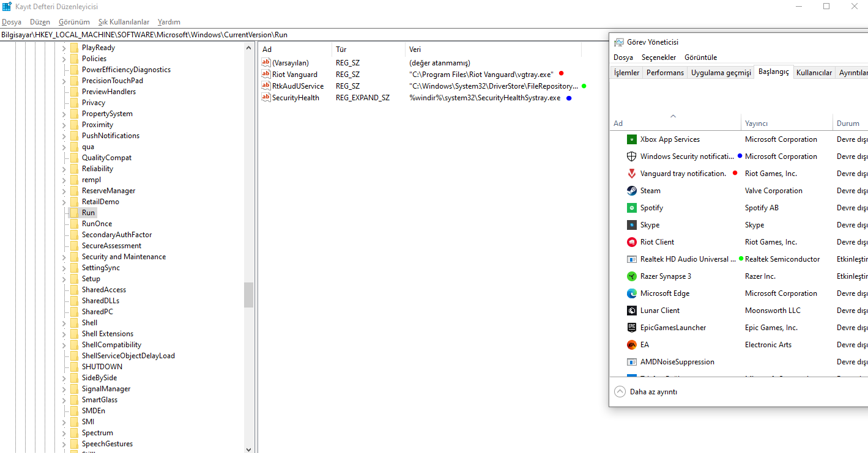Screen dimensions: 868x453
Task: Click the Steam icon in startup list
Action: click(x=632, y=191)
